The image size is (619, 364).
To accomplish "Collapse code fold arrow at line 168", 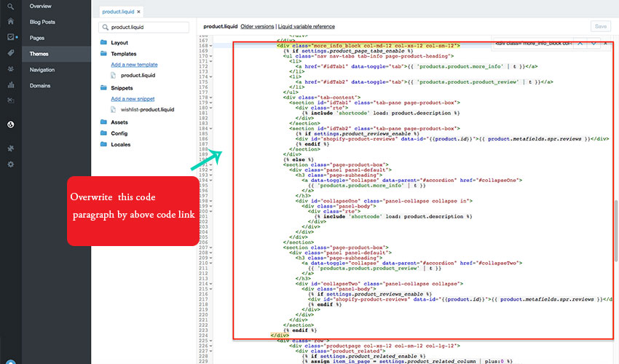I will coord(210,45).
